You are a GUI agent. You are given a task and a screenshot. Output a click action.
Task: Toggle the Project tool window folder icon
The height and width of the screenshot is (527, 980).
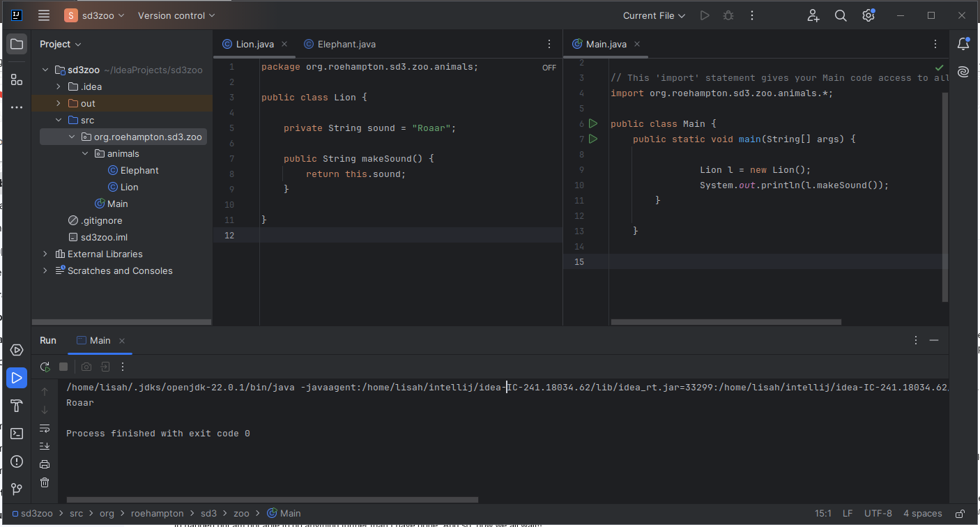click(x=16, y=44)
